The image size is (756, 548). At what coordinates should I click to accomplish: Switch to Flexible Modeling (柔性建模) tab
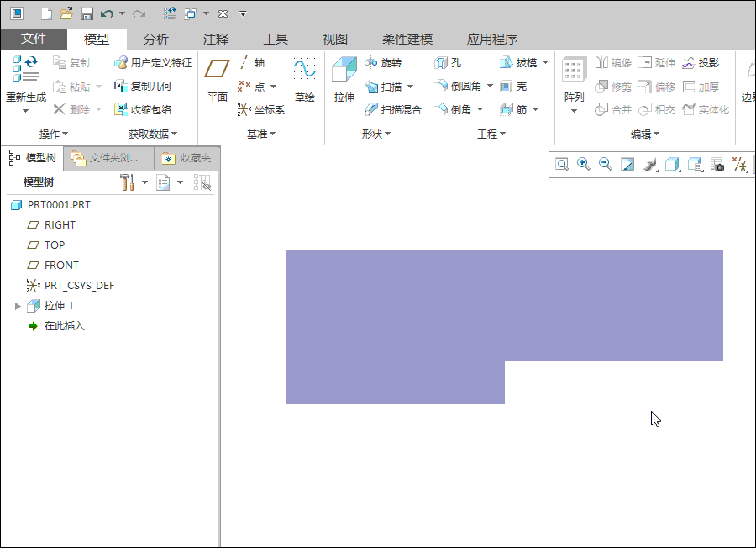pyautogui.click(x=407, y=39)
